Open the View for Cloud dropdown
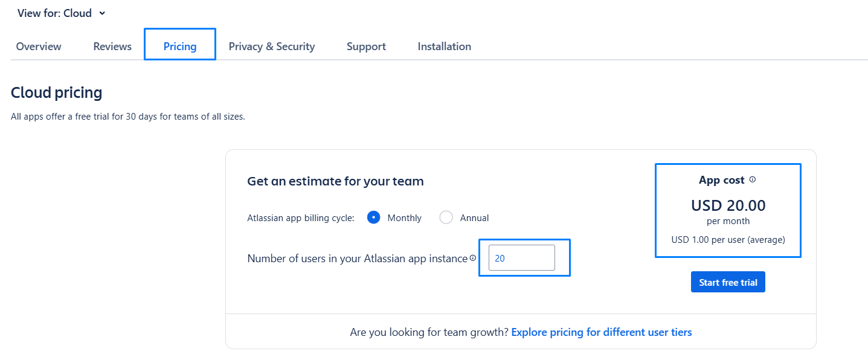The width and height of the screenshot is (868, 354). tap(62, 13)
